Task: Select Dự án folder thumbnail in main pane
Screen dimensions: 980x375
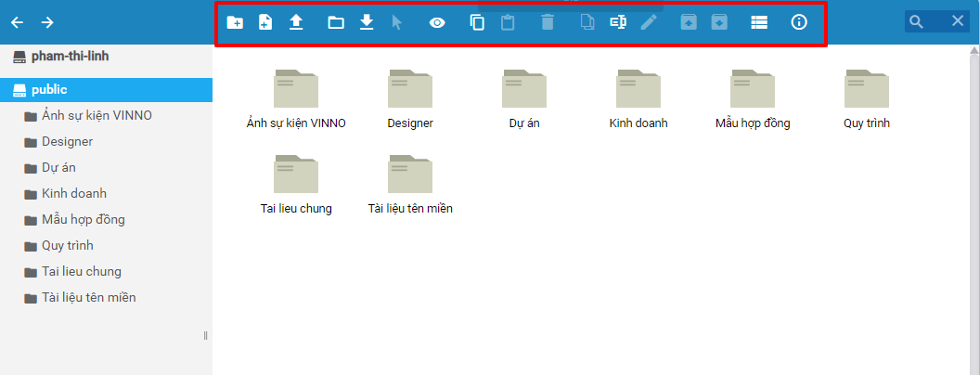Action: click(x=524, y=89)
